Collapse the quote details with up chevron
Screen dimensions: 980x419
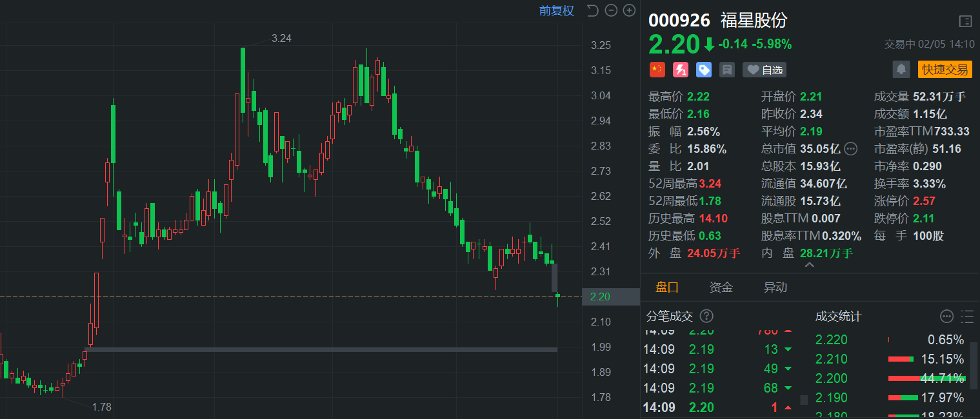click(809, 265)
